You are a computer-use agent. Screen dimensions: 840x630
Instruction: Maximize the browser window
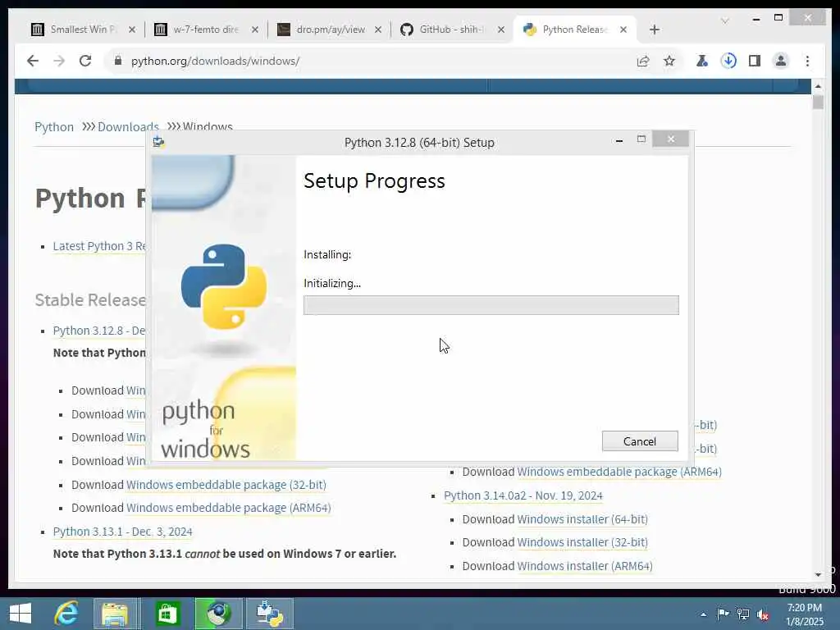(x=778, y=18)
